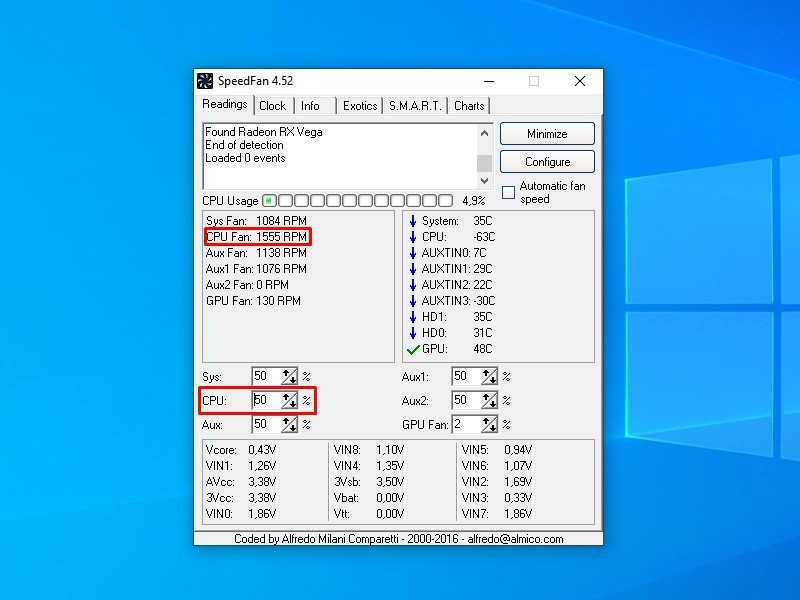This screenshot has width=800, height=600.
Task: Click the alfredo@almico.com status bar text
Action: (515, 539)
